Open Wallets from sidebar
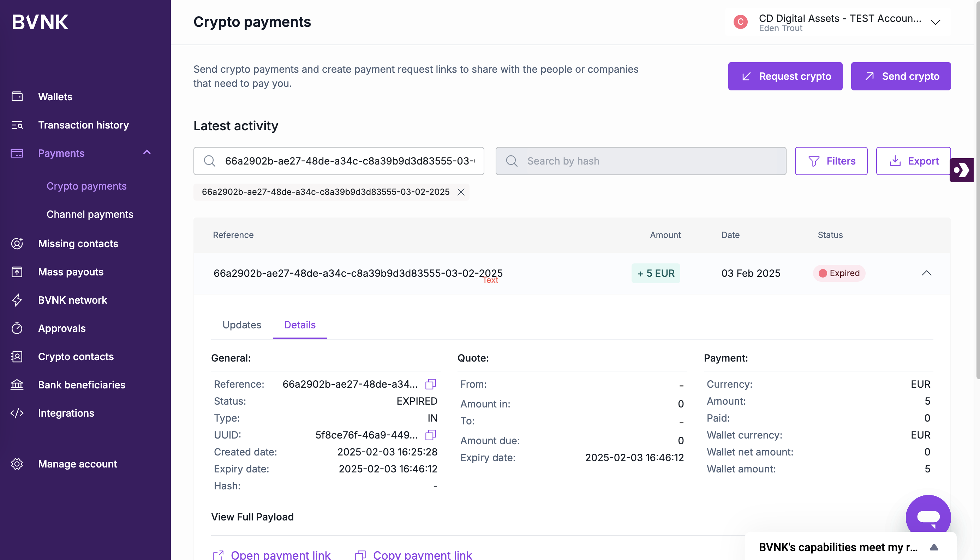 pos(55,96)
